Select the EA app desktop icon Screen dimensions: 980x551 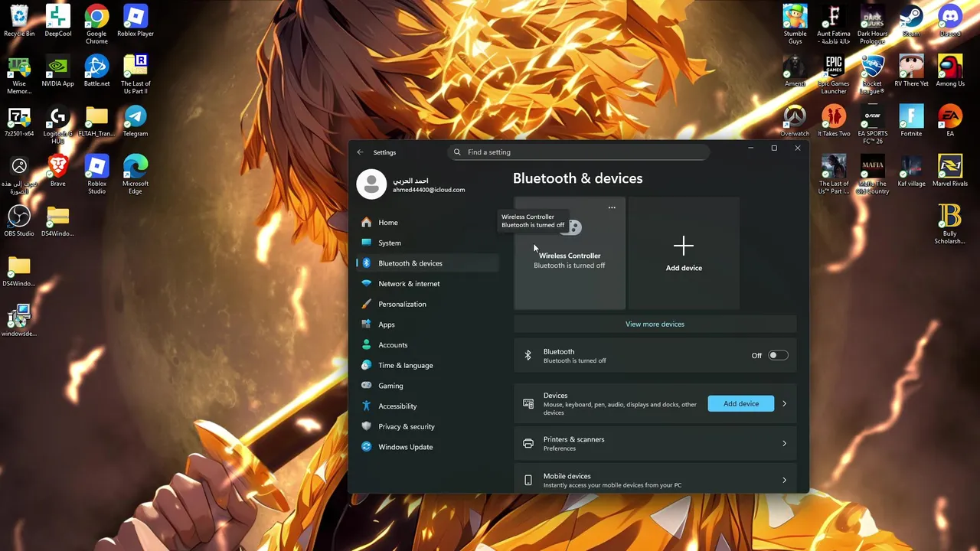pos(950,121)
